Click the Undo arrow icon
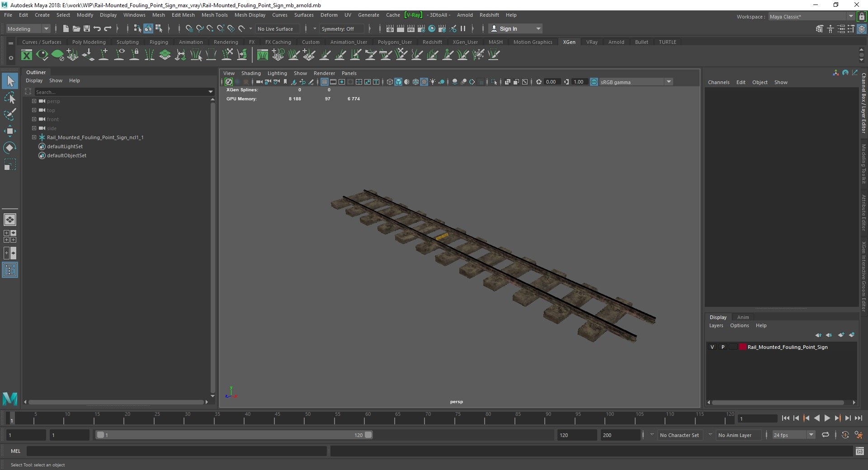This screenshot has height=470, width=868. tap(97, 28)
